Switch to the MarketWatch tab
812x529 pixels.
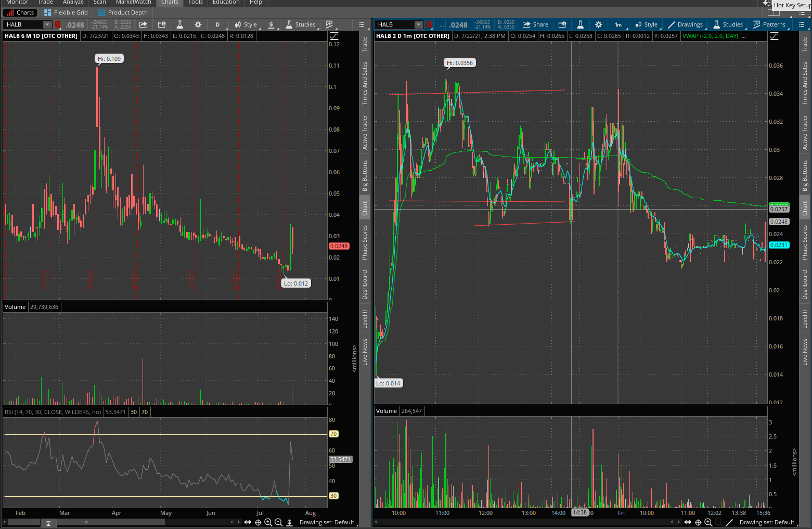(x=133, y=3)
